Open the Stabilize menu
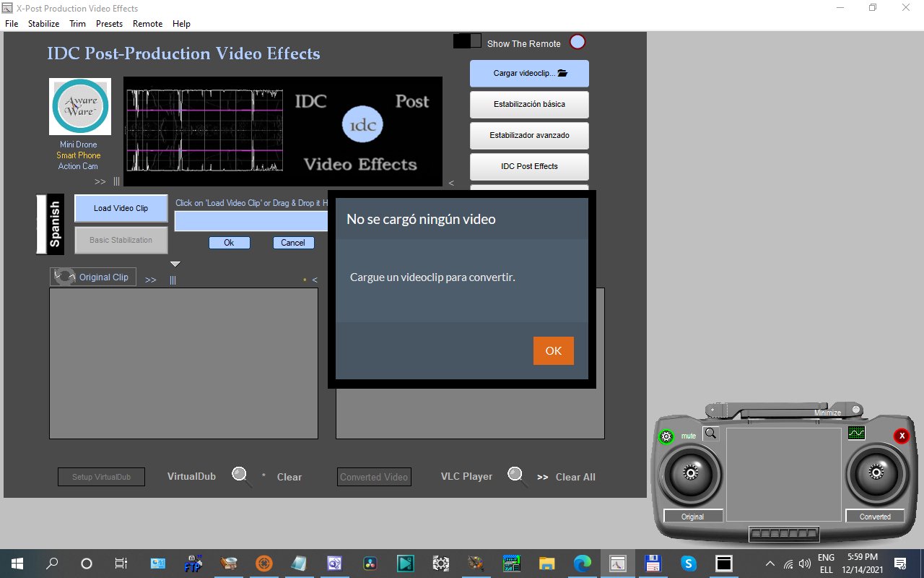 (43, 24)
